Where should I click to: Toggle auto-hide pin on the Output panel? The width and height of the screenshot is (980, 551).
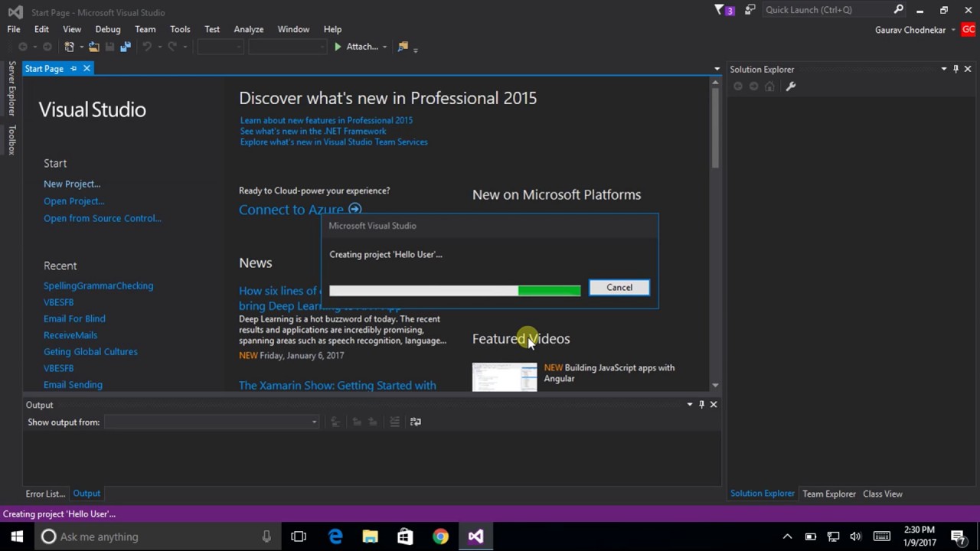[701, 404]
